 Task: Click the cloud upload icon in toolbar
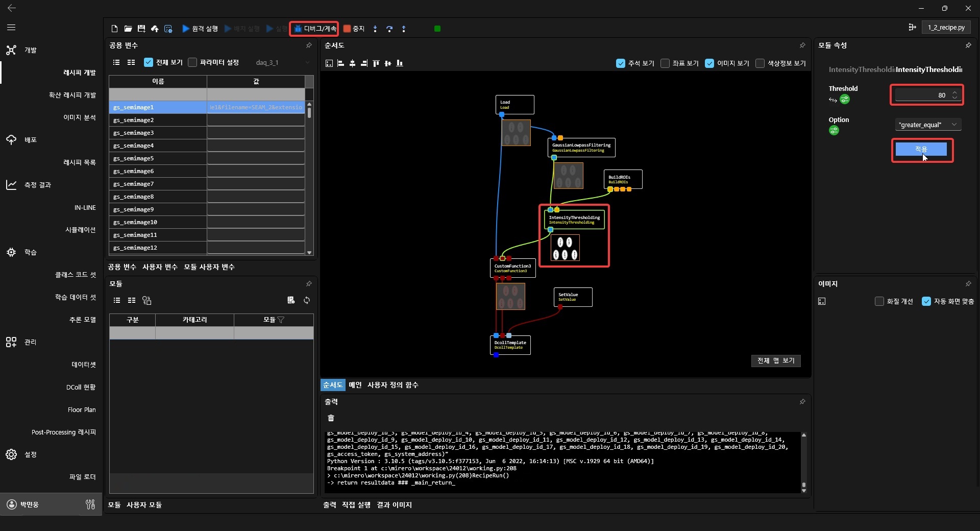(155, 29)
